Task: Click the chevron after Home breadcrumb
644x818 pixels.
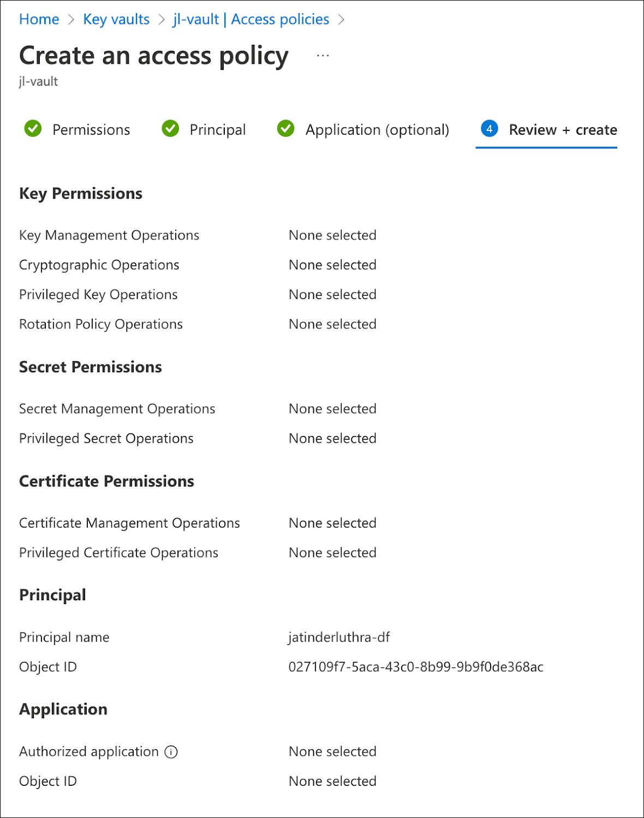Action: point(71,20)
